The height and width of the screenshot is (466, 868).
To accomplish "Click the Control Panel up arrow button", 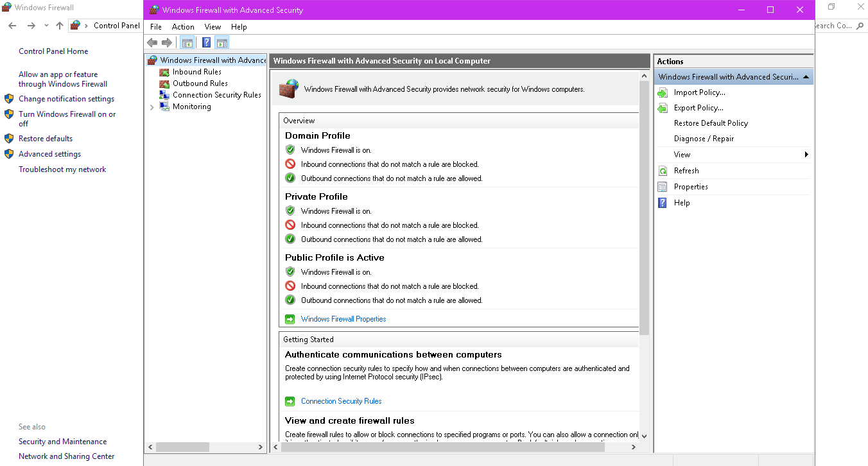I will click(60, 26).
